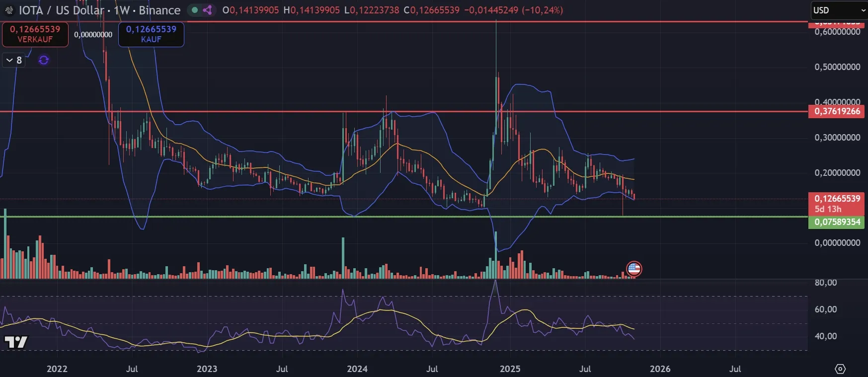Select the red 0,37619266 horizontal line label
This screenshot has height=377, width=868.
pos(837,111)
